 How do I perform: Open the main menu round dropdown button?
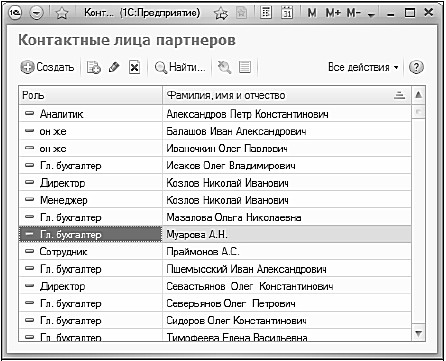[36, 13]
